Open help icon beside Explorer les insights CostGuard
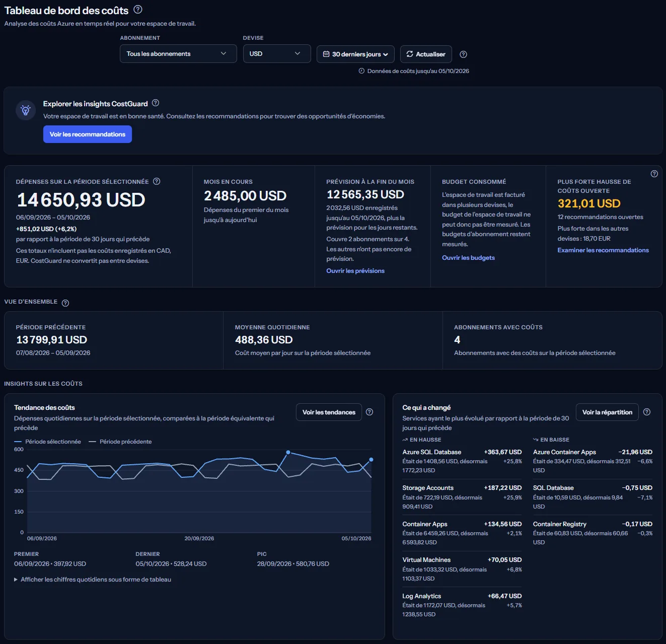 pyautogui.click(x=156, y=103)
